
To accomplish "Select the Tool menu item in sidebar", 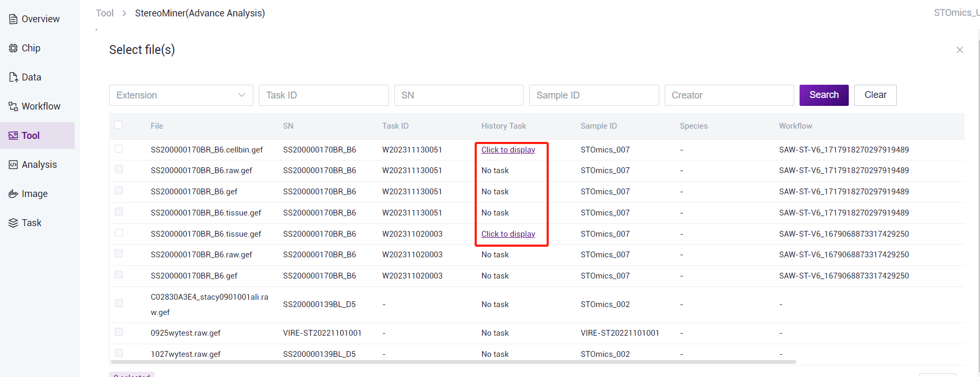I will [x=31, y=136].
